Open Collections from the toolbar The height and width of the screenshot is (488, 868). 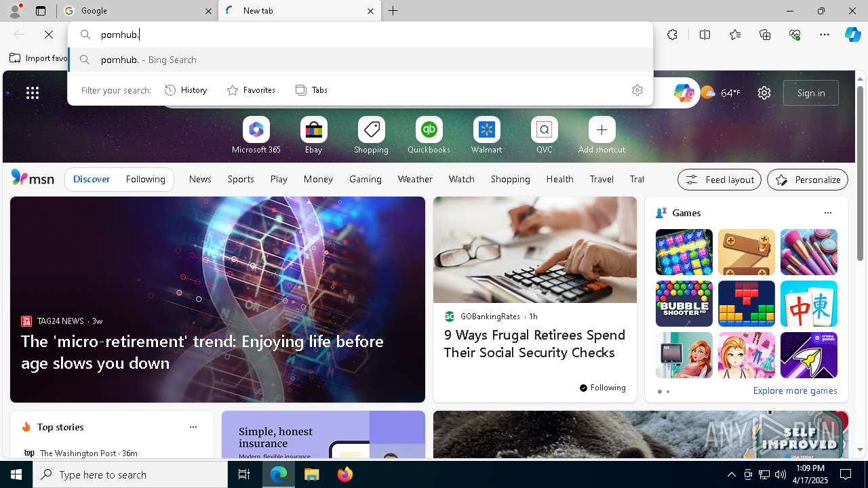[765, 35]
